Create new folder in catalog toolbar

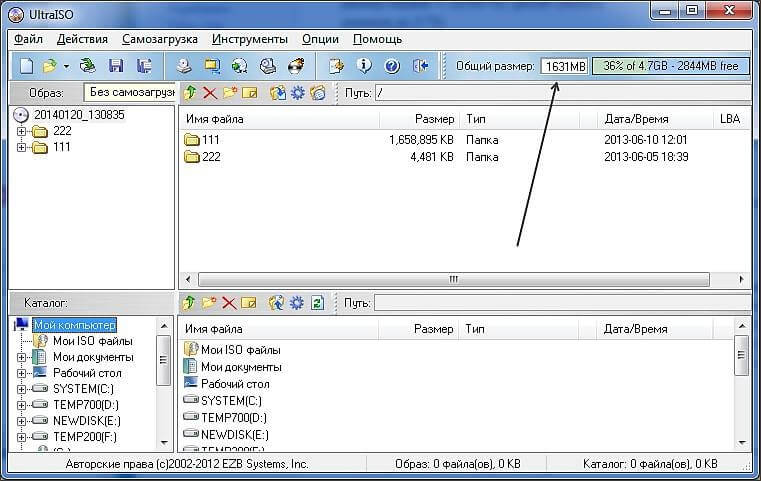click(x=209, y=303)
